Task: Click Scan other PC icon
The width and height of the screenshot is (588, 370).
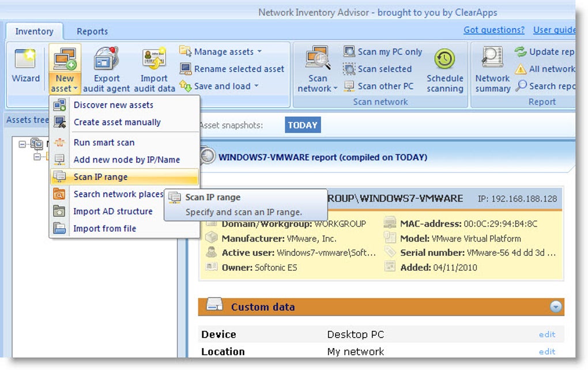Action: coord(349,86)
